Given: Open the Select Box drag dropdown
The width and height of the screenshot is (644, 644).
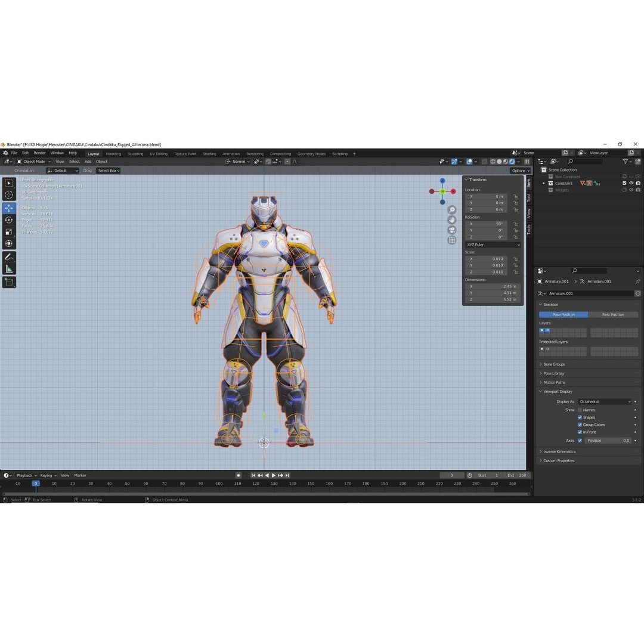Looking at the screenshot, I should (109, 171).
